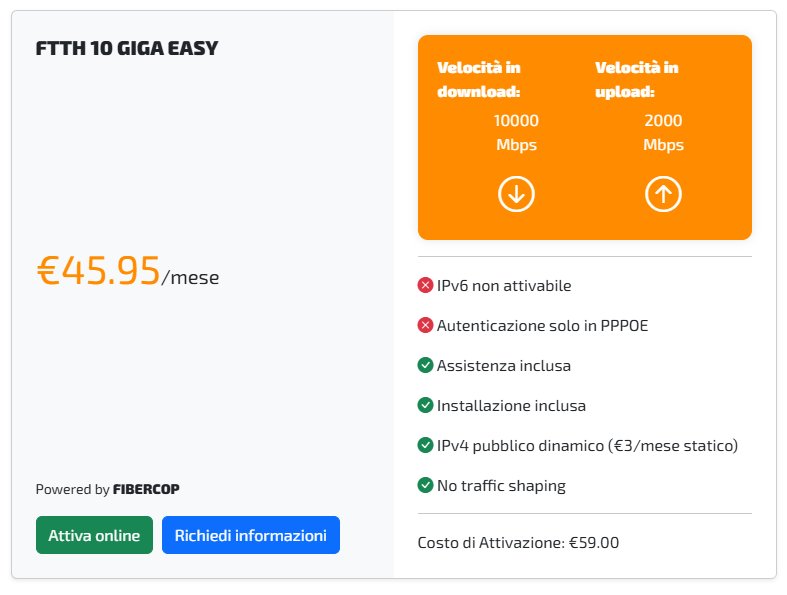The width and height of the screenshot is (787, 595).
Task: Click red X icon beside IPv6 non attivabile
Action: [425, 286]
